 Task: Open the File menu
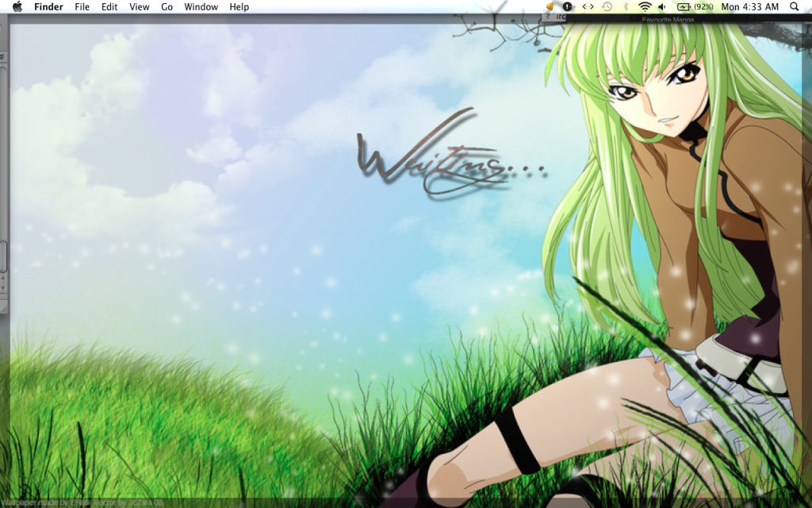pyautogui.click(x=82, y=7)
